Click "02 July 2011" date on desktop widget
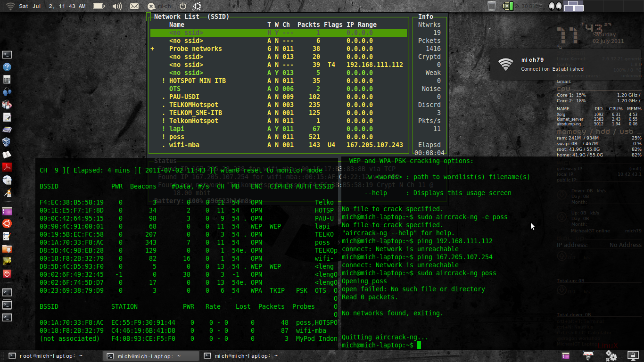Viewport: 644px width, 362px height. [x=608, y=41]
